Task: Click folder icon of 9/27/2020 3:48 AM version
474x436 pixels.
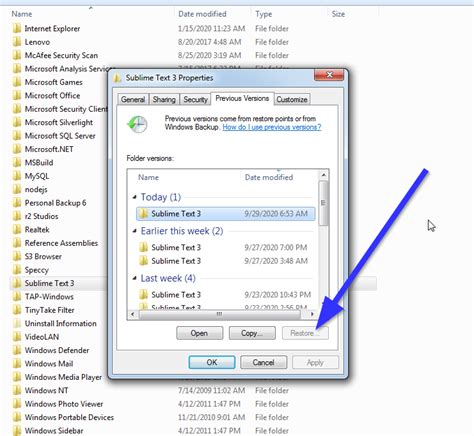Action: pyautogui.click(x=143, y=261)
